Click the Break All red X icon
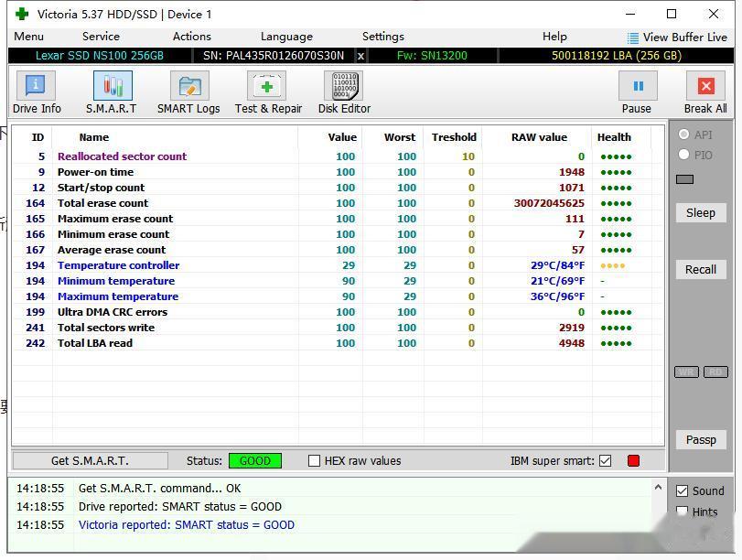The width and height of the screenshot is (742, 560). pyautogui.click(x=705, y=86)
